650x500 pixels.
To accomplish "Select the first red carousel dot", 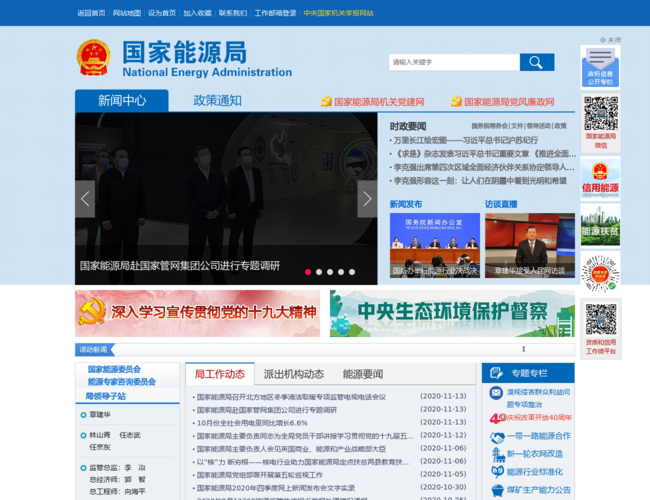I will [308, 272].
